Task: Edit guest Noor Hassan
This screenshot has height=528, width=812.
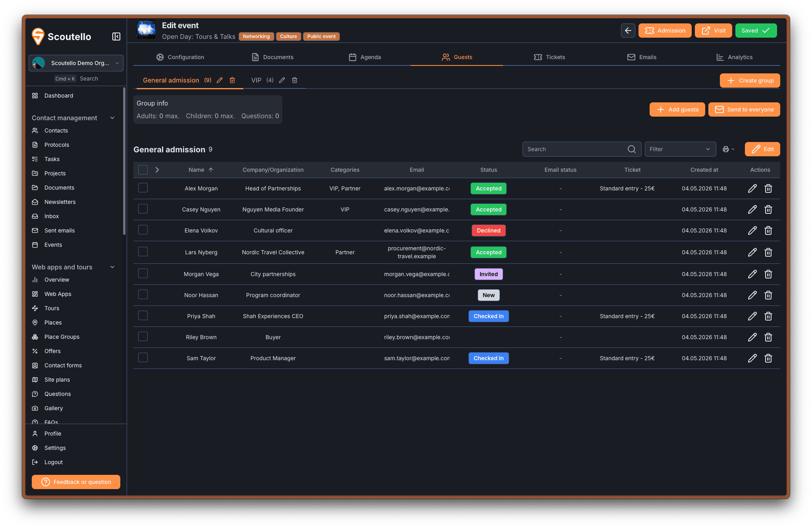Action: [x=752, y=295]
